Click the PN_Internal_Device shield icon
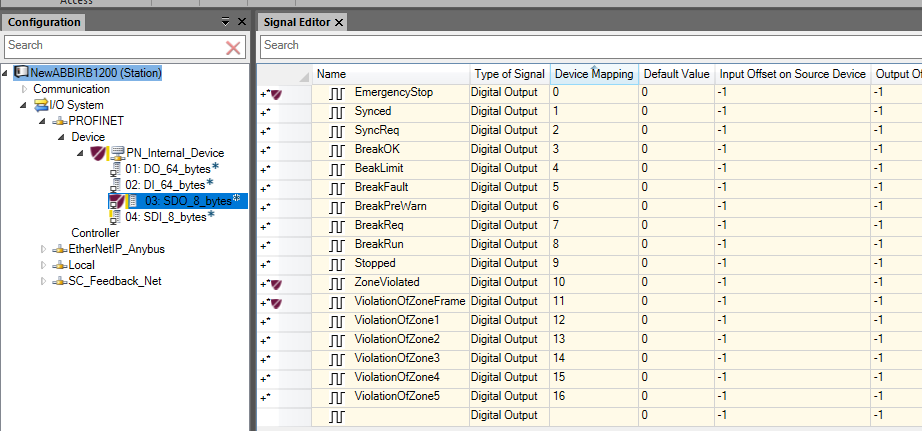This screenshot has height=431, width=922. [97, 153]
